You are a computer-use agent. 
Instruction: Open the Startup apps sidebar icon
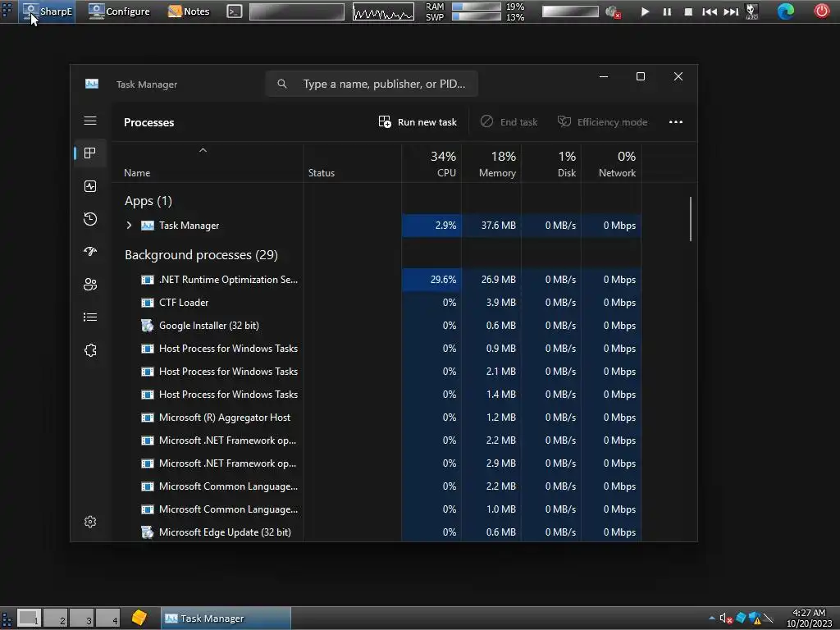[90, 251]
